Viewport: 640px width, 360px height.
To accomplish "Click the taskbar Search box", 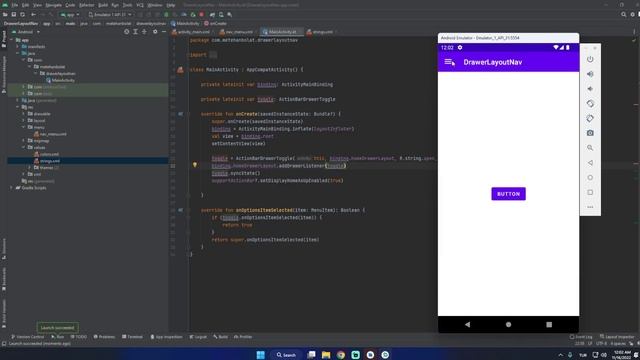I will (286, 355).
